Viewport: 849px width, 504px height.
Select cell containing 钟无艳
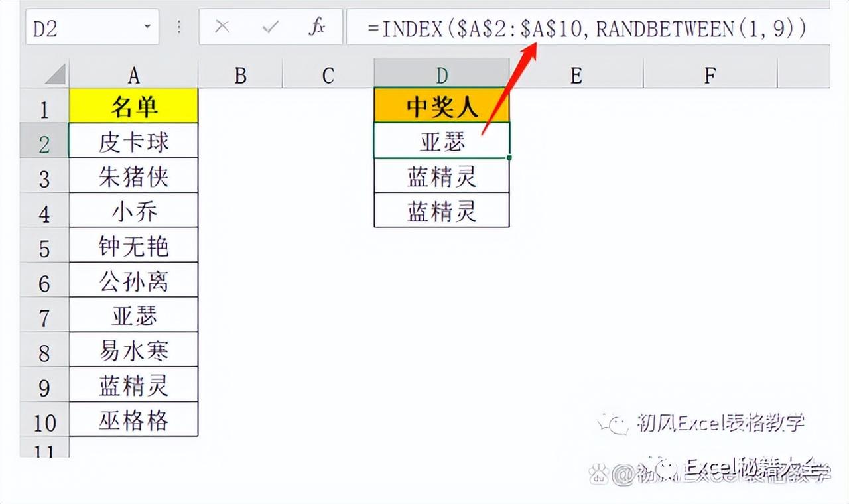click(133, 245)
